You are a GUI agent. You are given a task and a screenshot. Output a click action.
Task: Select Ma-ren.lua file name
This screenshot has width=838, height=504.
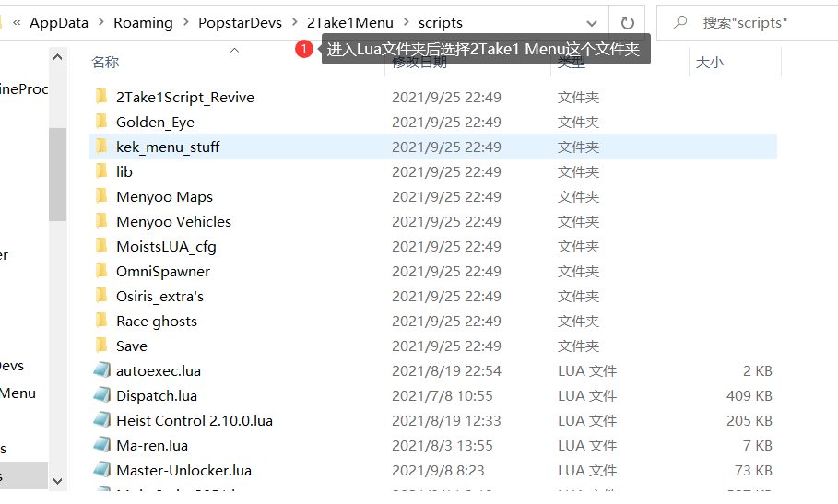pyautogui.click(x=152, y=446)
